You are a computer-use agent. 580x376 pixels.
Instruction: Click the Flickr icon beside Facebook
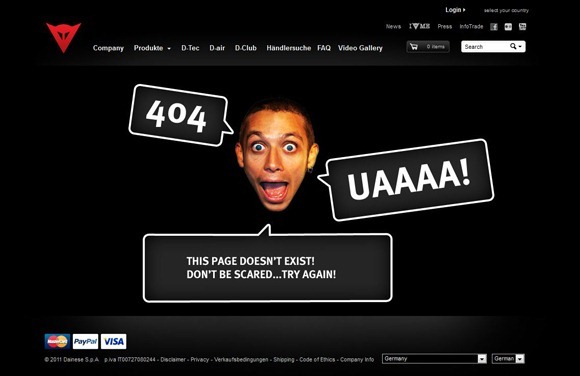508,27
